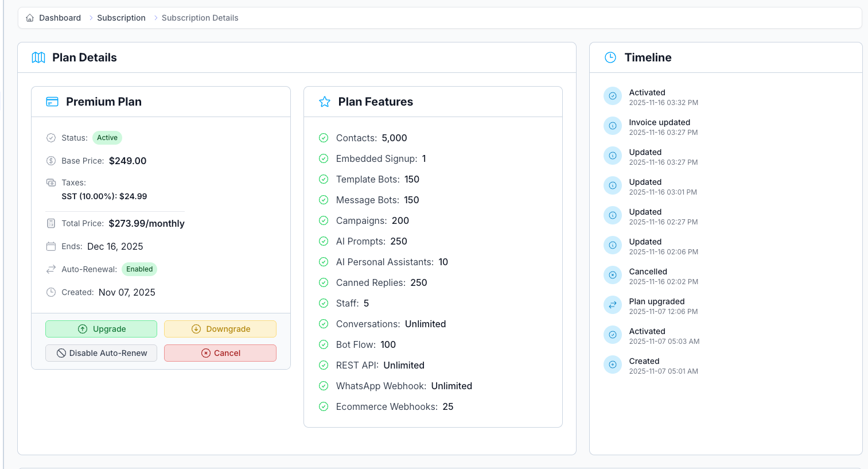The image size is (868, 469).
Task: Click the clock icon beside Timeline heading
Action: pos(610,57)
